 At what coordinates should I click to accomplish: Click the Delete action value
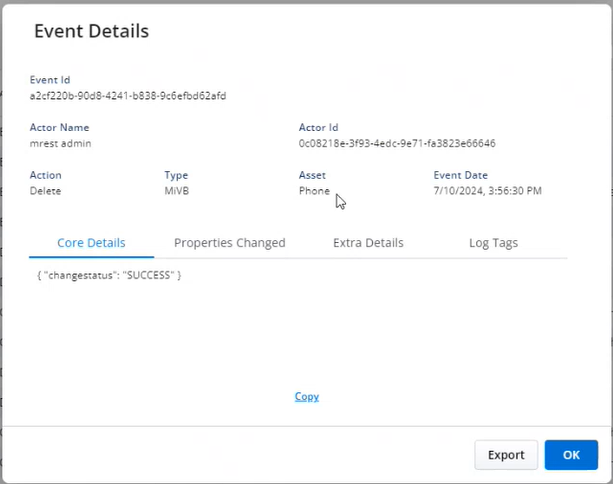[x=45, y=191]
